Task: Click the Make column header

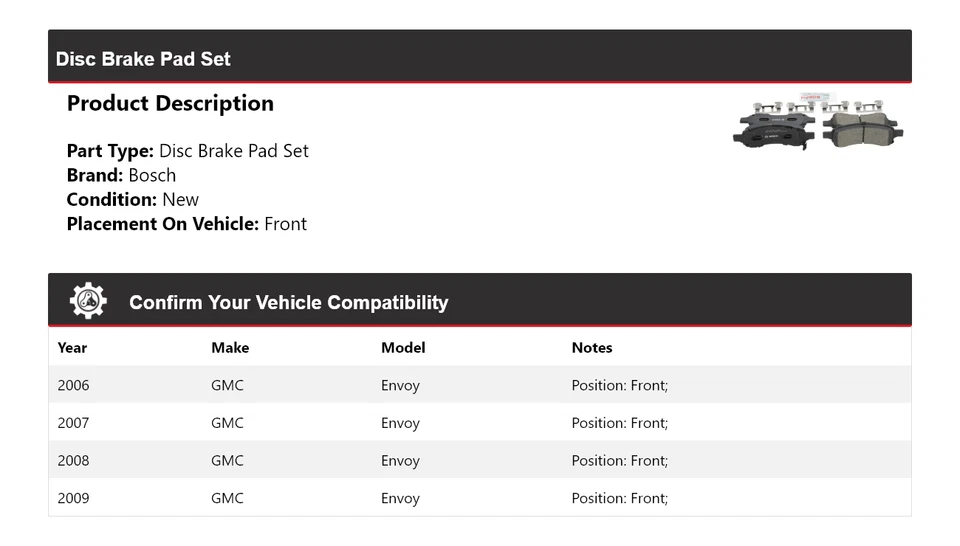Action: [230, 348]
